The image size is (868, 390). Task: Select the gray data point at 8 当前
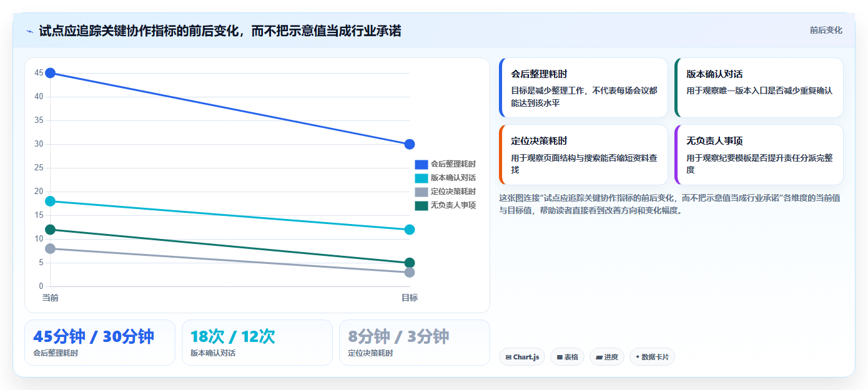[51, 248]
